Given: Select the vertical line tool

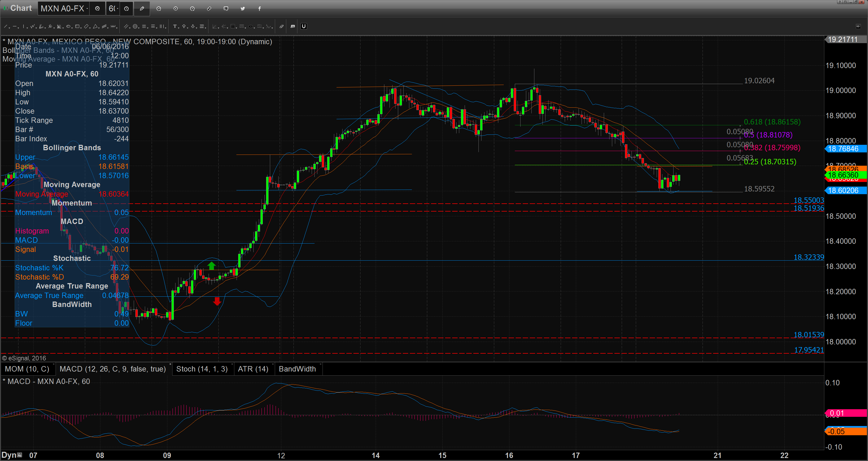Looking at the screenshot, I should coord(23,26).
